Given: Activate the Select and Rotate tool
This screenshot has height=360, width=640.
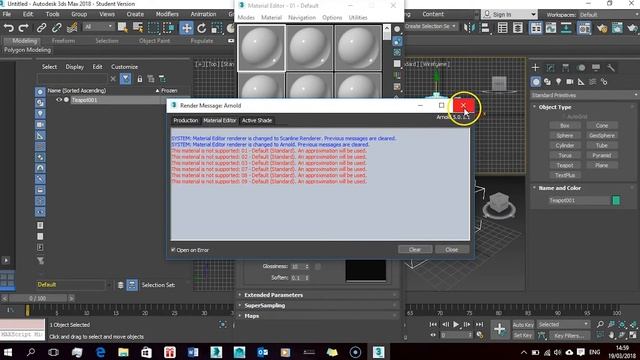Looking at the screenshot, I should (202, 28).
